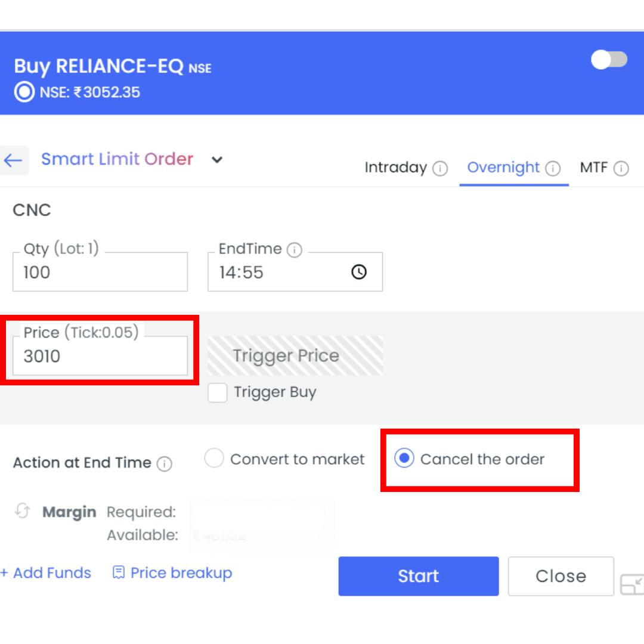Switch to the MTF tab
The image size is (644, 644).
coord(593,168)
